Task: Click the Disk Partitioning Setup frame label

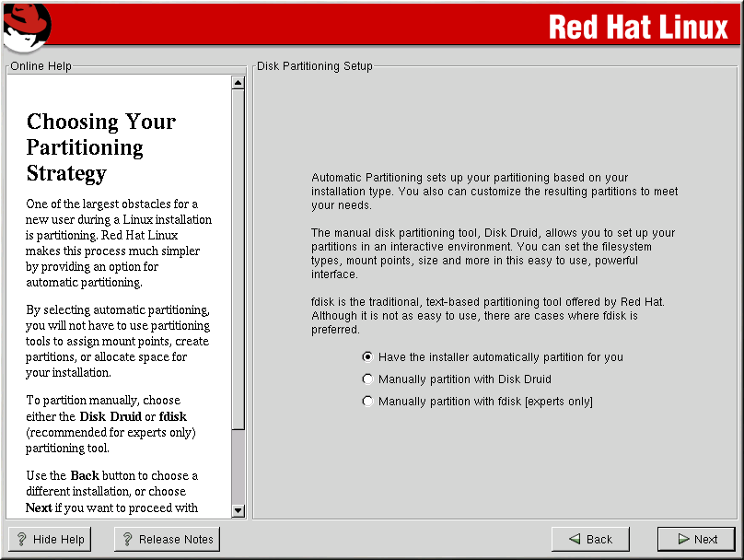Action: pyautogui.click(x=314, y=66)
